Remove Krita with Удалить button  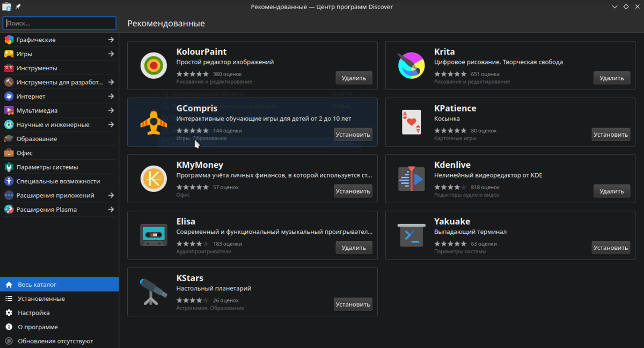tap(612, 78)
